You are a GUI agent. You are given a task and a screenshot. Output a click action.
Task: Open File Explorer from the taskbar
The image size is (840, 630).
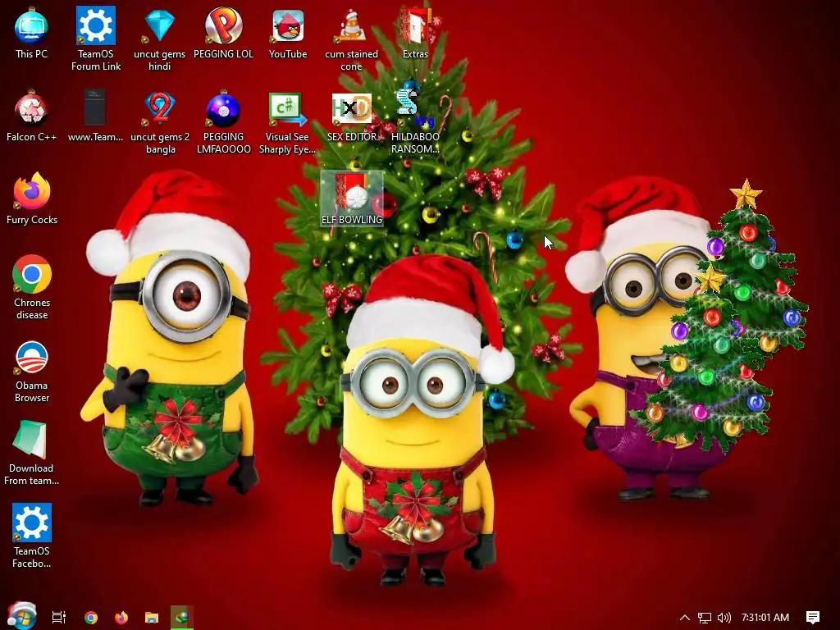tap(152, 617)
